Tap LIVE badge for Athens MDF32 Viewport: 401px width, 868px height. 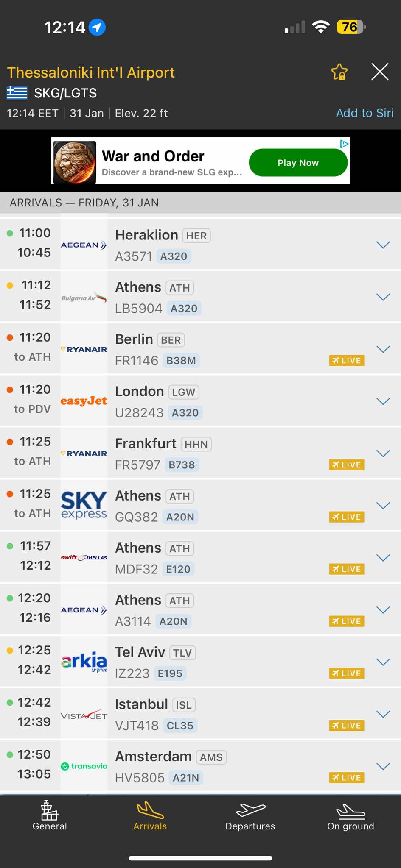(347, 569)
